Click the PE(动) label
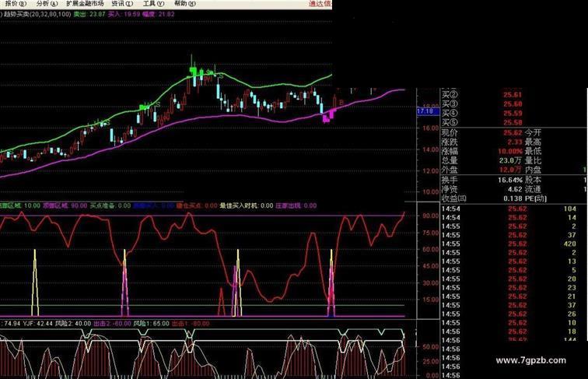The height and width of the screenshot is (379, 588). tap(535, 198)
